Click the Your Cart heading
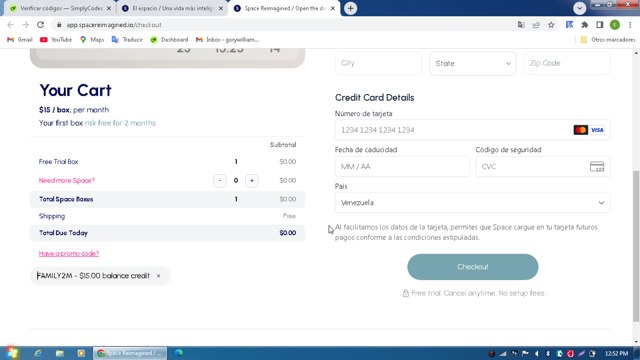The image size is (640, 360). 76,91
